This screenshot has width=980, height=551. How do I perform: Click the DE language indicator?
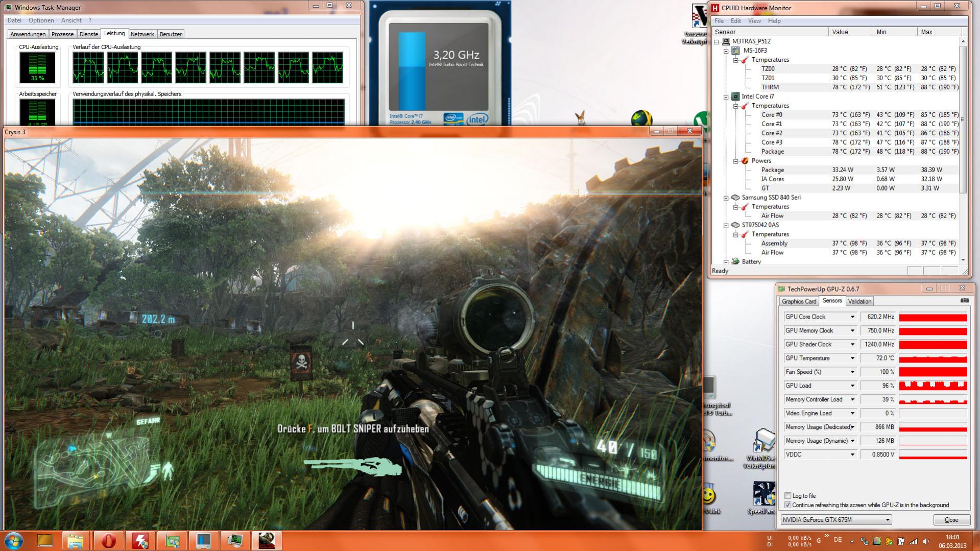click(838, 540)
